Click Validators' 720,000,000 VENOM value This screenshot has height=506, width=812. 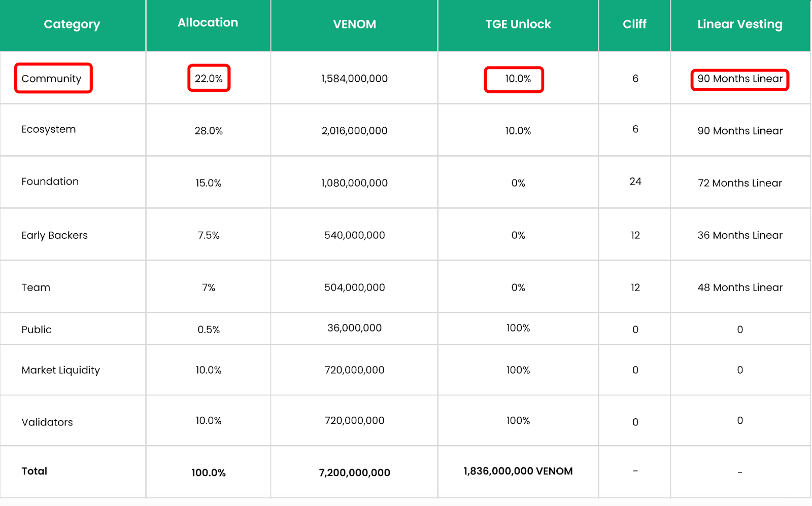click(x=354, y=421)
